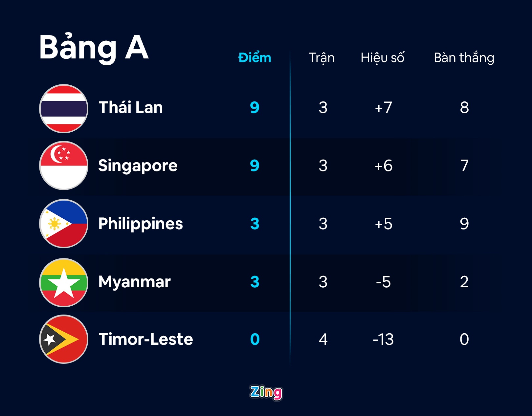This screenshot has height=416, width=532.
Task: Click the Timor-Leste flag icon
Action: pyautogui.click(x=64, y=339)
